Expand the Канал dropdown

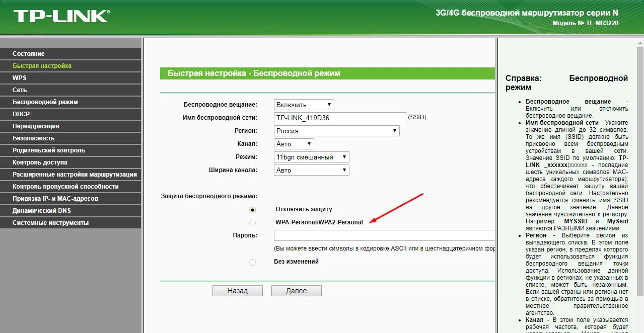[294, 144]
